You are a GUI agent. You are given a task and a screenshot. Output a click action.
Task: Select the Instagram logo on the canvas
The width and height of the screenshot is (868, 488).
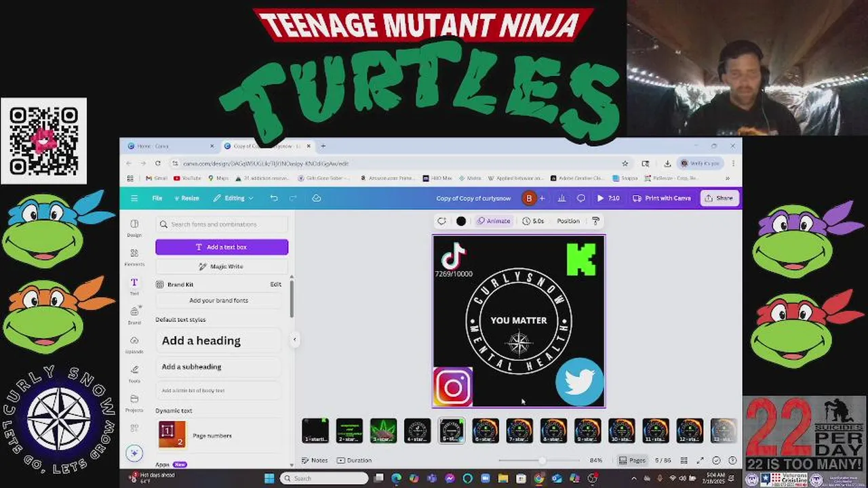(x=453, y=387)
